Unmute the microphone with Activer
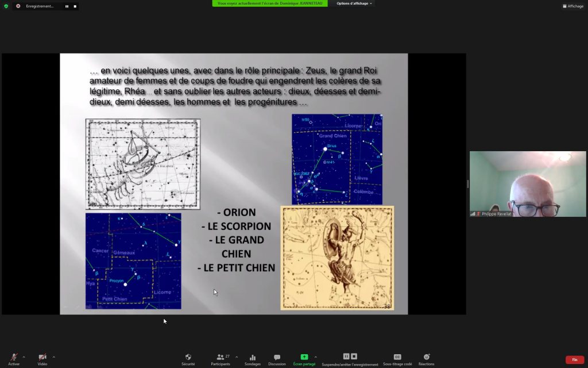588x368 pixels. coord(14,359)
